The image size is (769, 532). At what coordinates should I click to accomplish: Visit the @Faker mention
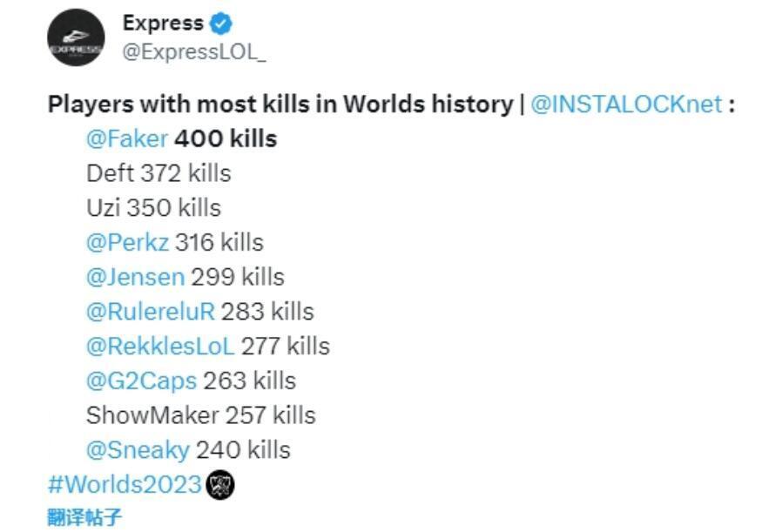tap(127, 138)
